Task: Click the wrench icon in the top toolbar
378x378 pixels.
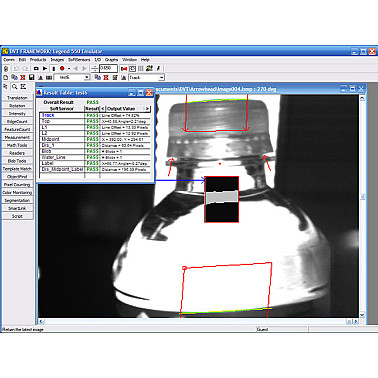Action: click(x=158, y=68)
